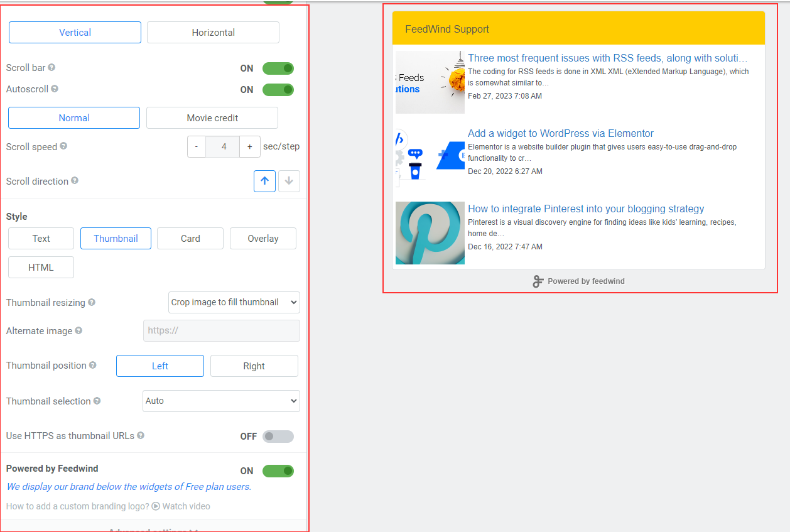
Task: Click the Feb 27, 2023 7:08 AM date
Action: pyautogui.click(x=505, y=96)
